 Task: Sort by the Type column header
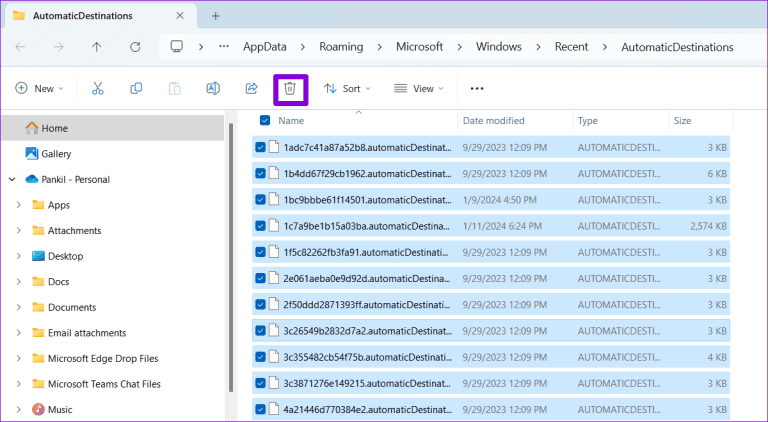click(588, 120)
